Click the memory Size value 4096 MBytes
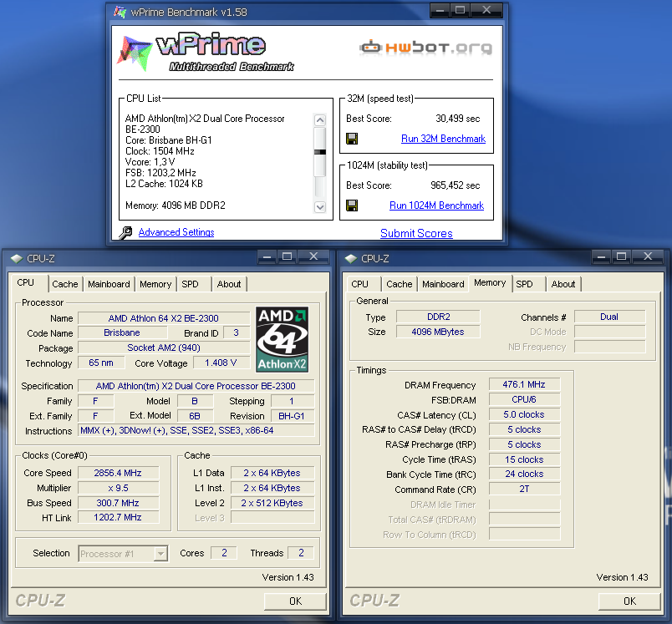This screenshot has height=624, width=672. pos(438,332)
